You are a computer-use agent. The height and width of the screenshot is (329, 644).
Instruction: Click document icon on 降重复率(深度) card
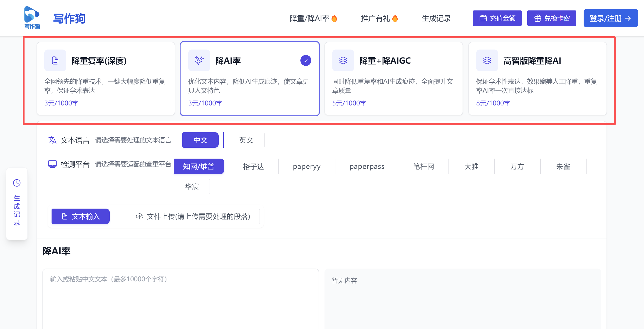click(x=55, y=60)
